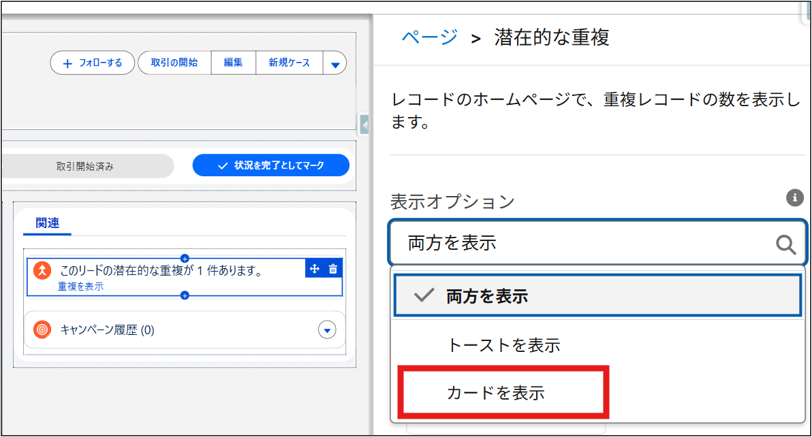This screenshot has width=812, height=437.
Task: Click the plus icon in フォローする button
Action: click(x=67, y=64)
